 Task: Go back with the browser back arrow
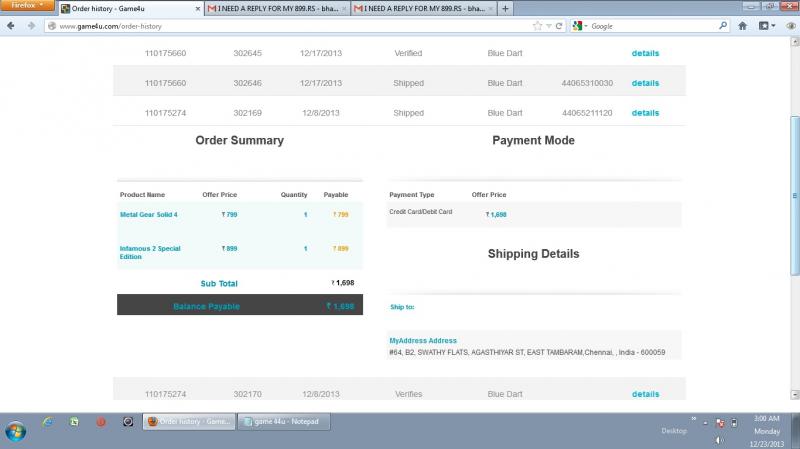tap(11, 26)
